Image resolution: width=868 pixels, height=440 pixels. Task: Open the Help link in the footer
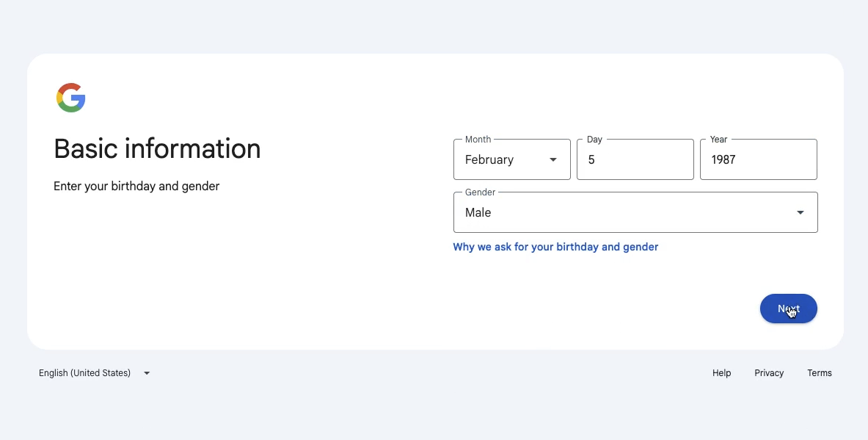point(721,373)
